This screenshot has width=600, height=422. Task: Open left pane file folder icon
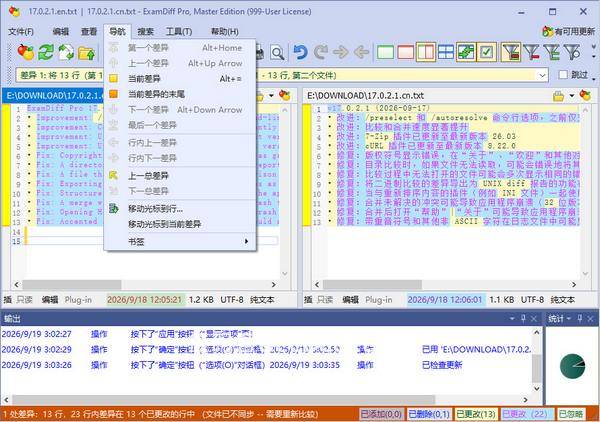click(260, 96)
